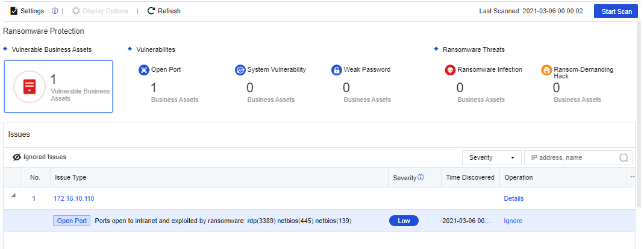Open the column options menu
The height and width of the screenshot is (249, 644).
point(632,177)
